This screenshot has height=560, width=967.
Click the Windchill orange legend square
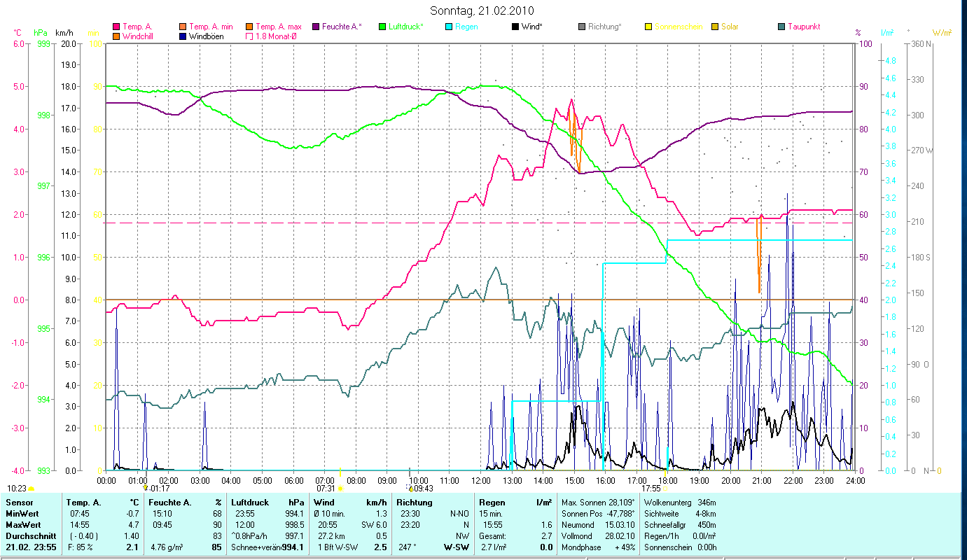point(116,36)
